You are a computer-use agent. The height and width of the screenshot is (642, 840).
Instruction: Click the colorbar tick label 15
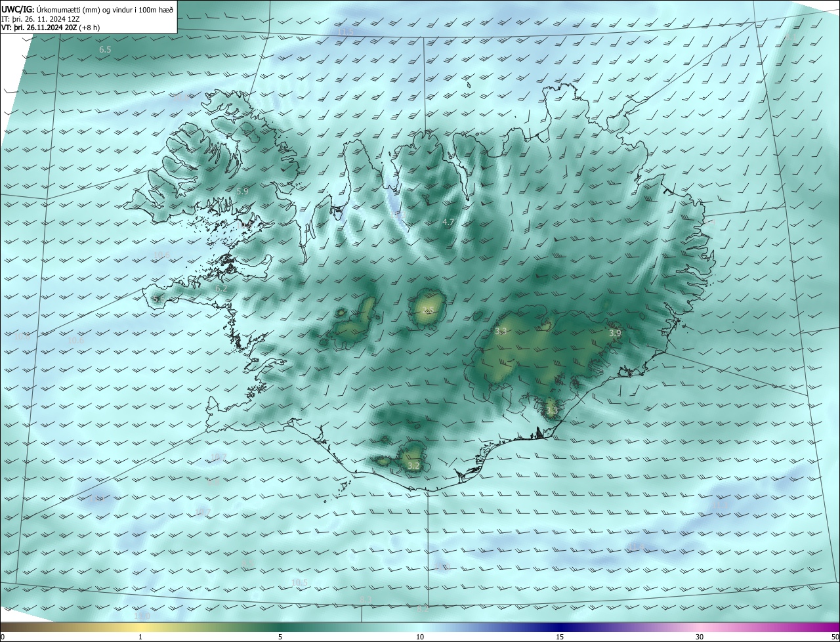[x=560, y=637]
